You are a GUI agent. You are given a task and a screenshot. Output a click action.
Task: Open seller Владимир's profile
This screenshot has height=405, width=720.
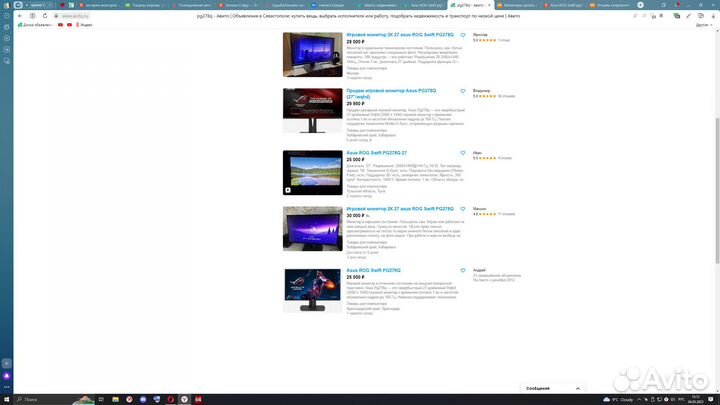pos(483,90)
